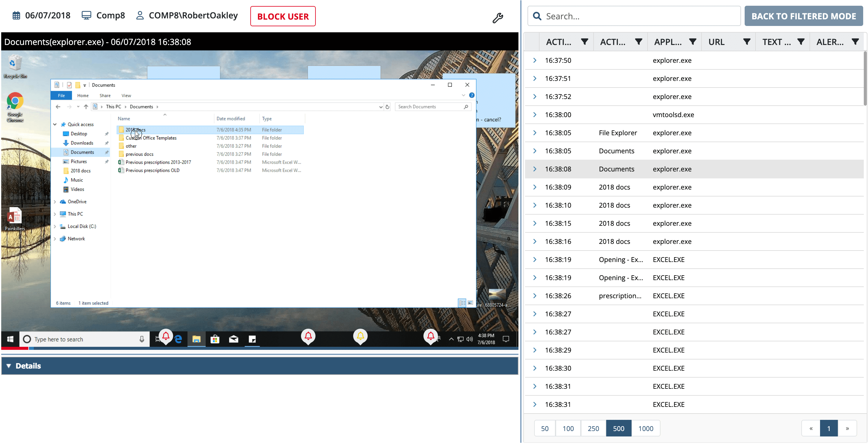Viewport: 868px width, 444px height.
Task: Set page size to 250
Action: point(593,429)
